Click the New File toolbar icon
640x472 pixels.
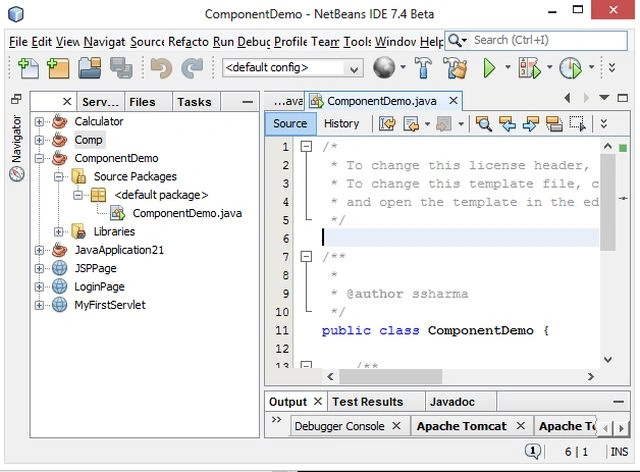(x=29, y=68)
